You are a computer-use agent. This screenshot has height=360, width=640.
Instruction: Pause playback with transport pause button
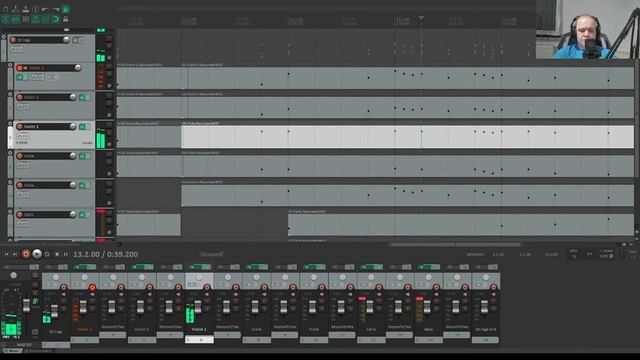click(66, 254)
